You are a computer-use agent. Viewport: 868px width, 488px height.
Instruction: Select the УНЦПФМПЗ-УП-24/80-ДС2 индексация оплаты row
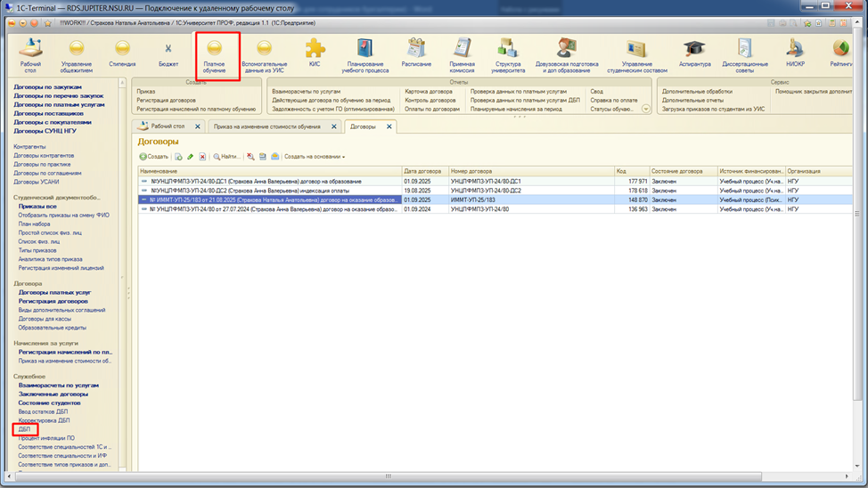coord(269,191)
